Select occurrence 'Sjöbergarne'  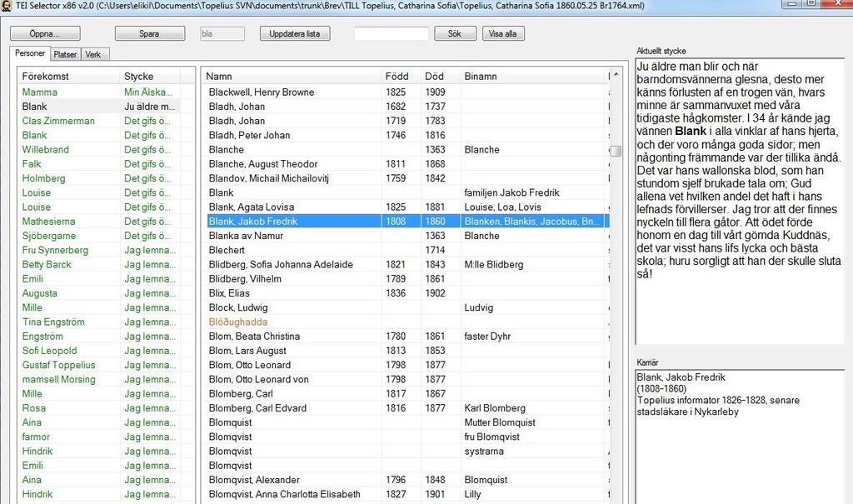(49, 236)
